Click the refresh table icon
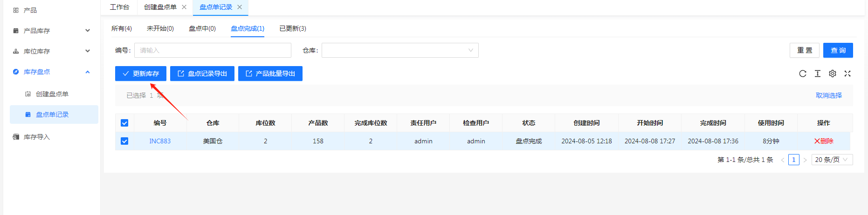The height and width of the screenshot is (215, 868). click(802, 74)
